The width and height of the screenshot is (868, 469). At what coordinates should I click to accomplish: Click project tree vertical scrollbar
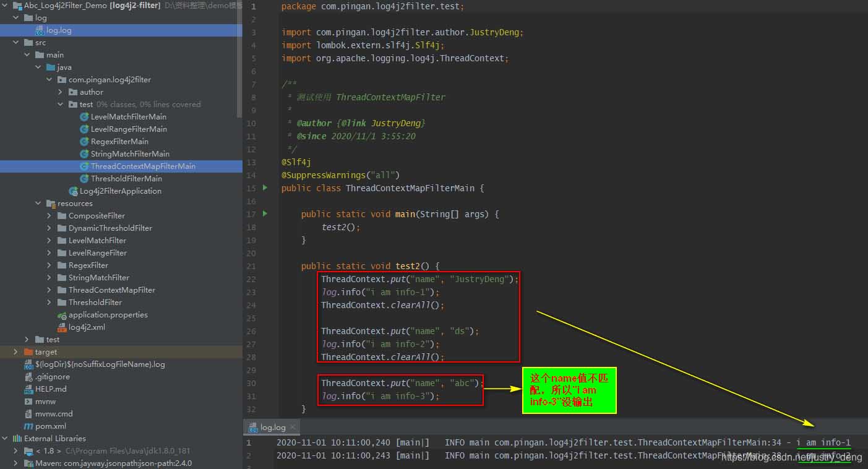[x=240, y=59]
